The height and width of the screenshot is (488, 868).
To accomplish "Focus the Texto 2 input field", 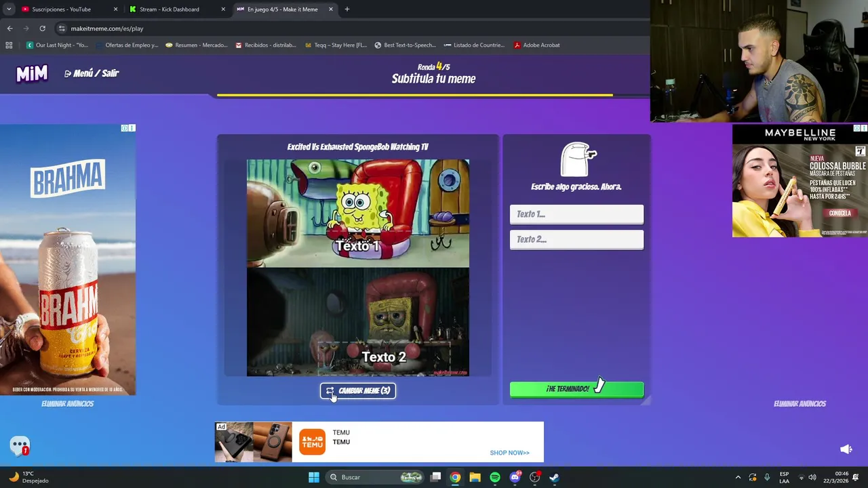I will click(576, 239).
